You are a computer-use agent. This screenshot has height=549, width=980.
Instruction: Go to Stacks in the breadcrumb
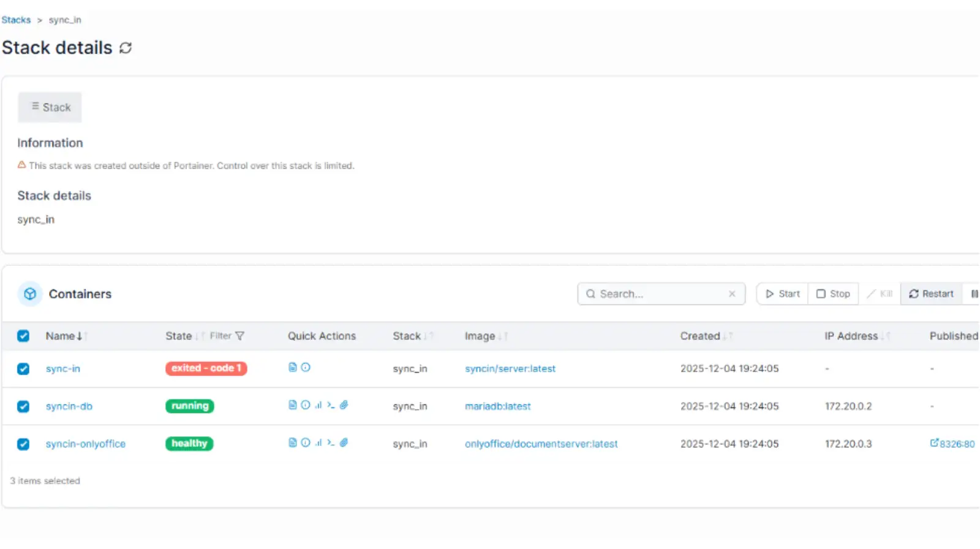point(16,20)
